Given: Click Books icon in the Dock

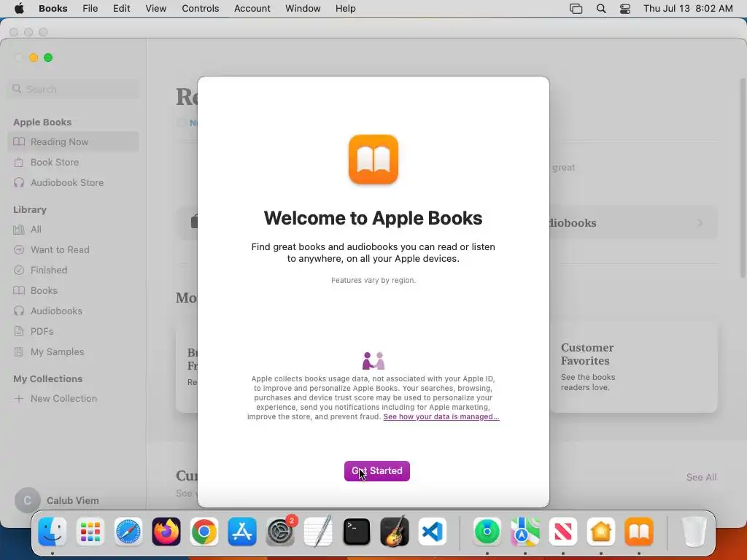Looking at the screenshot, I should [x=639, y=532].
